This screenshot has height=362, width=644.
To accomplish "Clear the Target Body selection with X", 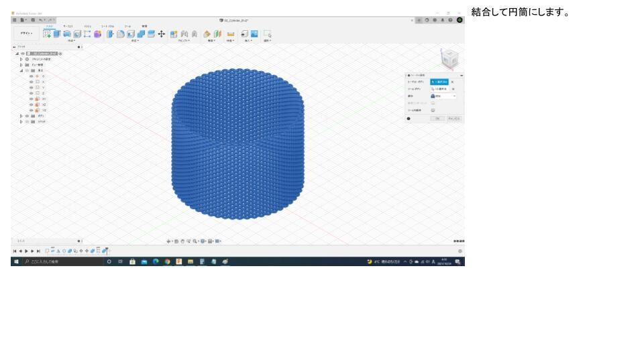I will 453,82.
